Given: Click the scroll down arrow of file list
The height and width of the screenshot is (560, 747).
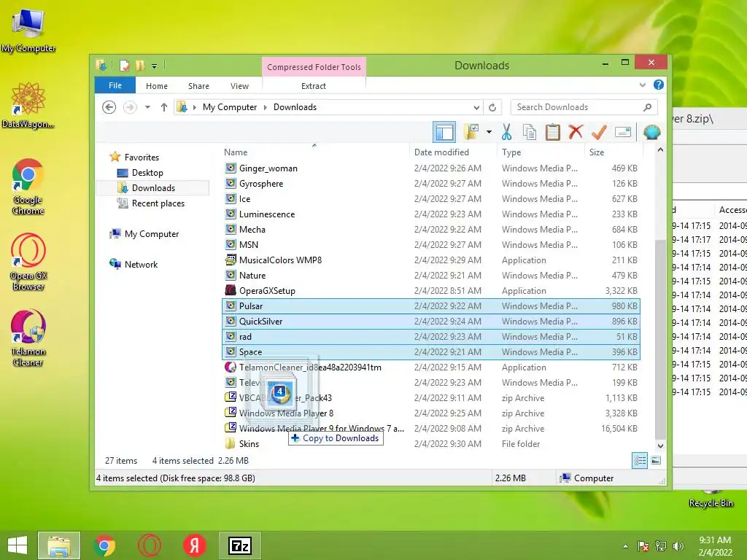Looking at the screenshot, I should (x=659, y=446).
